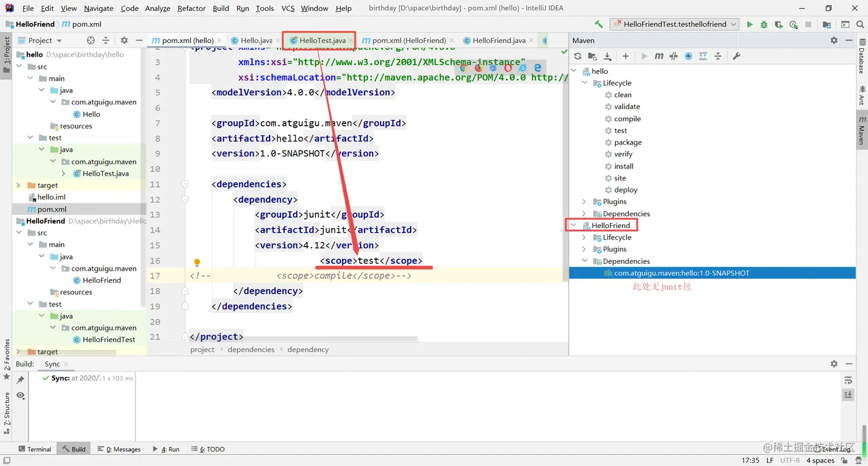Screen dimensions: 868x466
Task: Open the Navigate menu
Action: [99, 9]
